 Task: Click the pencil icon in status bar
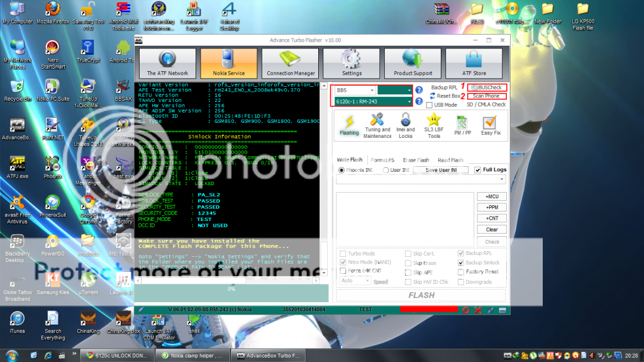pyautogui.click(x=491, y=310)
